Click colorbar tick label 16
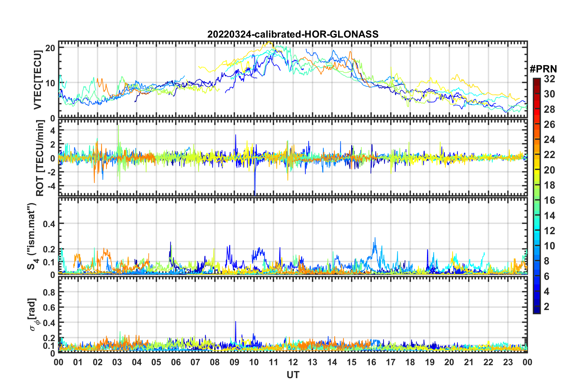The width and height of the screenshot is (586, 392). coord(549,200)
